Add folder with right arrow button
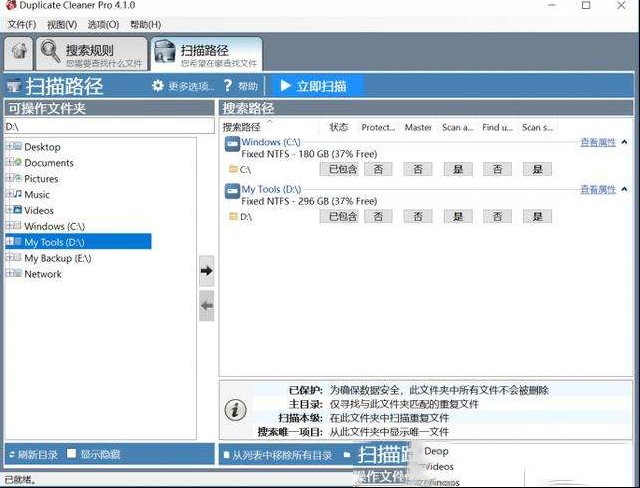This screenshot has width=640, height=488. [207, 271]
